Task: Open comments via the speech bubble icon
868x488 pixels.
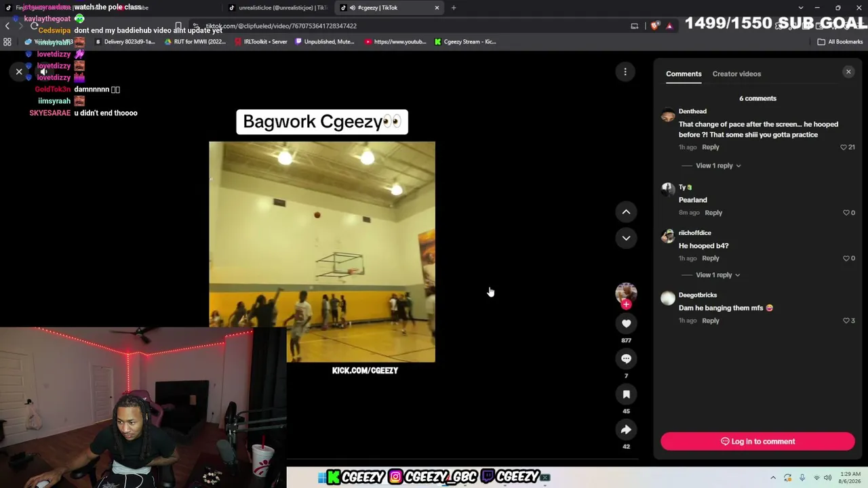Action: (x=626, y=359)
